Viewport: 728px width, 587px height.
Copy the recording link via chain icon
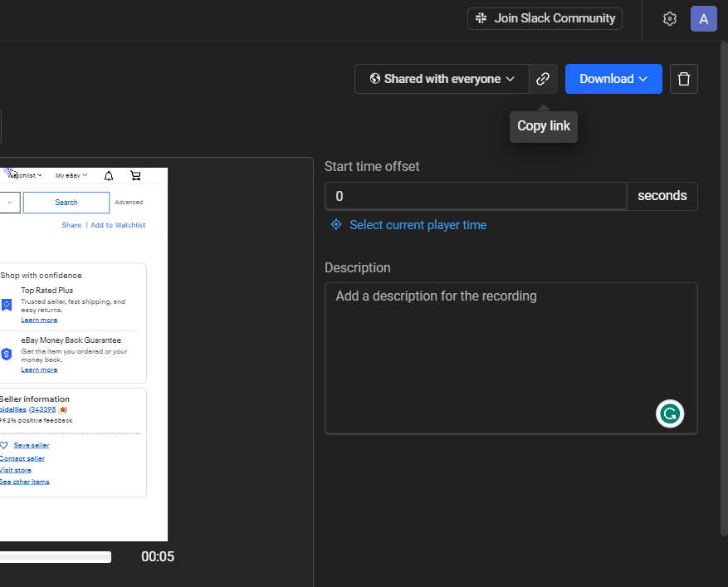tap(543, 79)
